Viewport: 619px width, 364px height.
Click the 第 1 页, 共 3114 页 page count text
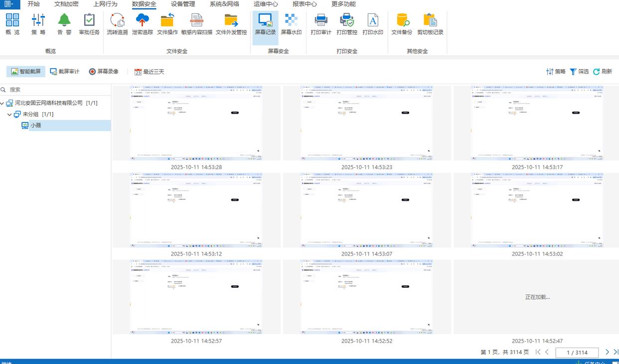tap(504, 353)
